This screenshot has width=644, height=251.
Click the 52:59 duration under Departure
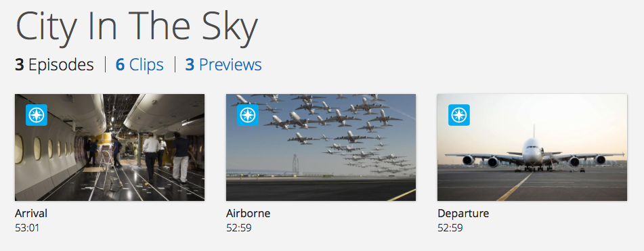[450, 227]
